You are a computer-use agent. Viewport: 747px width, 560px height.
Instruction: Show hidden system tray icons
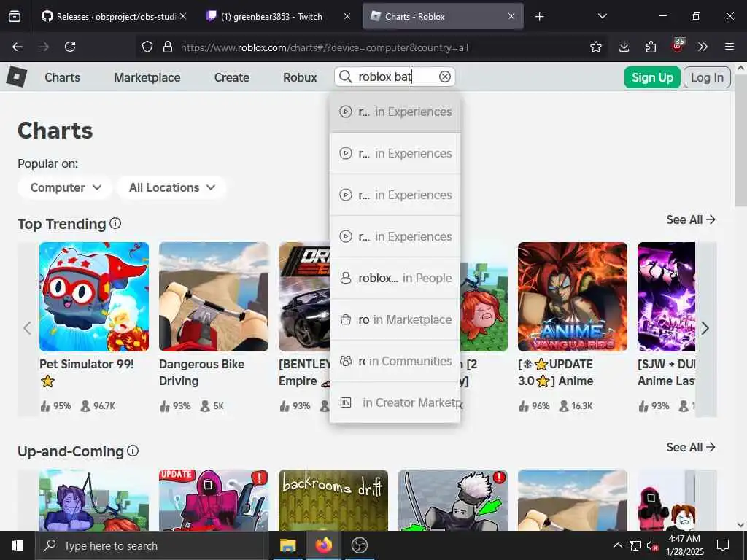click(x=617, y=545)
